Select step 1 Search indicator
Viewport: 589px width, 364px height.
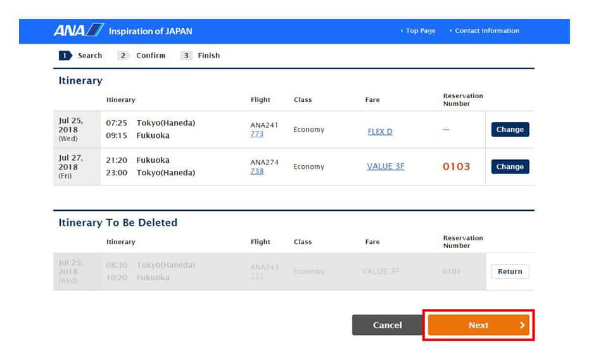click(x=80, y=56)
